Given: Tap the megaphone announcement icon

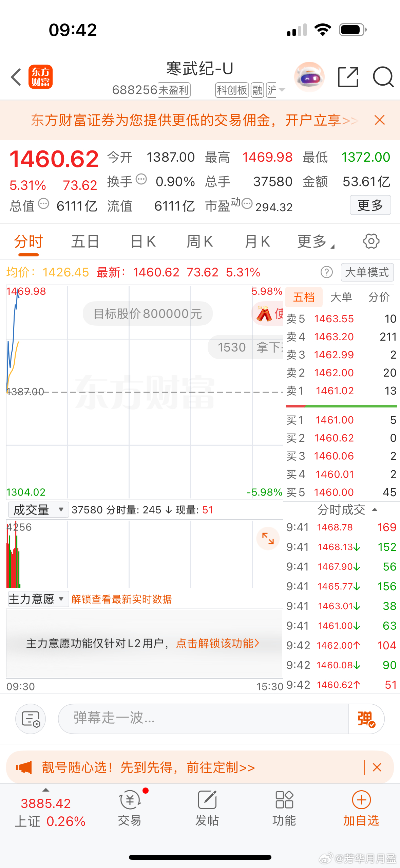Looking at the screenshot, I should pyautogui.click(x=24, y=767).
